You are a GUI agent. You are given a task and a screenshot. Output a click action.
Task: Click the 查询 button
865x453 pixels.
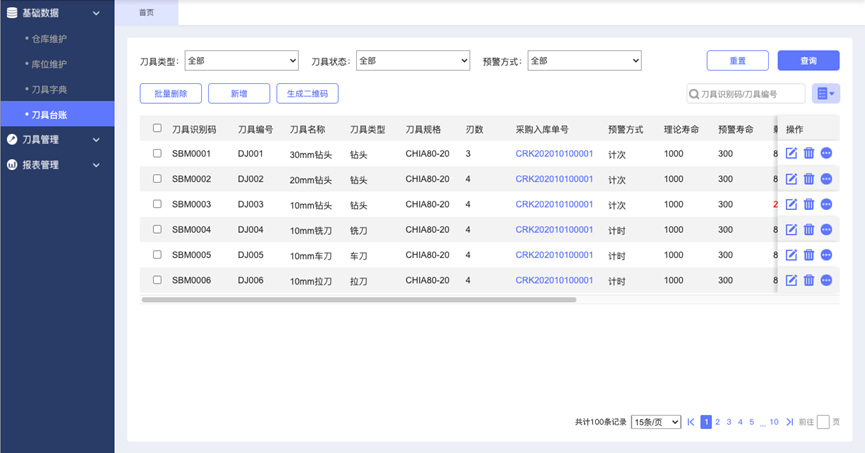809,61
